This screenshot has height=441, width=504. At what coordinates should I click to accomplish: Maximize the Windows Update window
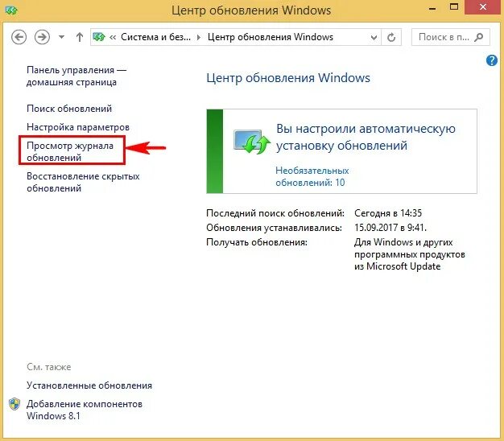click(x=454, y=7)
